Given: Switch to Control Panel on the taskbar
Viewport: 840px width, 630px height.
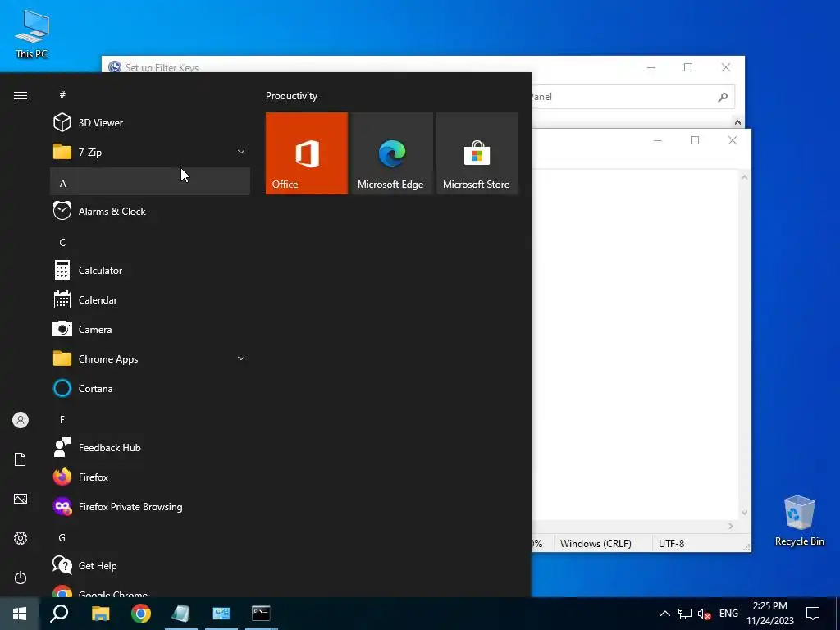Looking at the screenshot, I should click(x=221, y=614).
